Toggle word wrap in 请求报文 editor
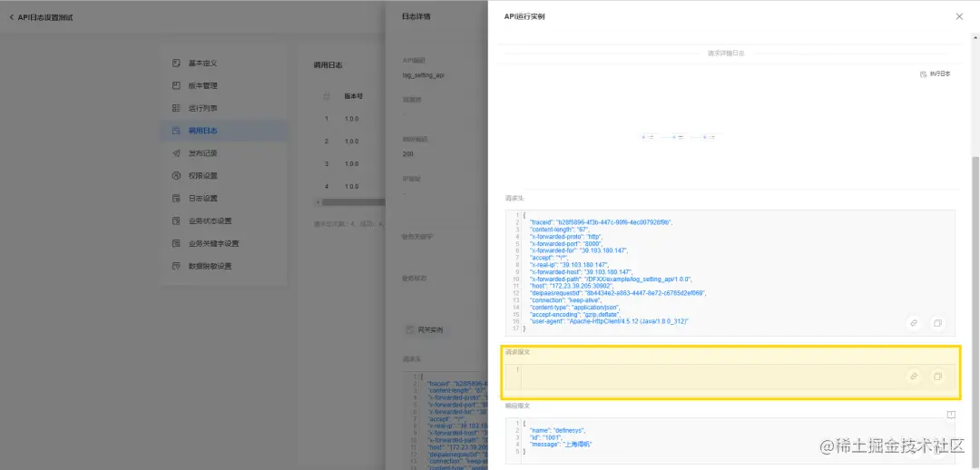980x470 pixels. [914, 377]
